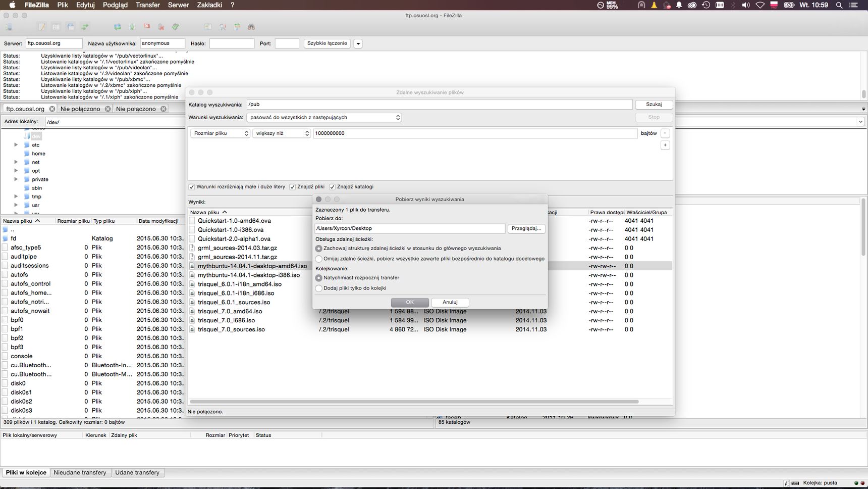Image resolution: width=868 pixels, height=489 pixels.
Task: Toggle case-sensitive conditions checkbox
Action: pos(192,187)
